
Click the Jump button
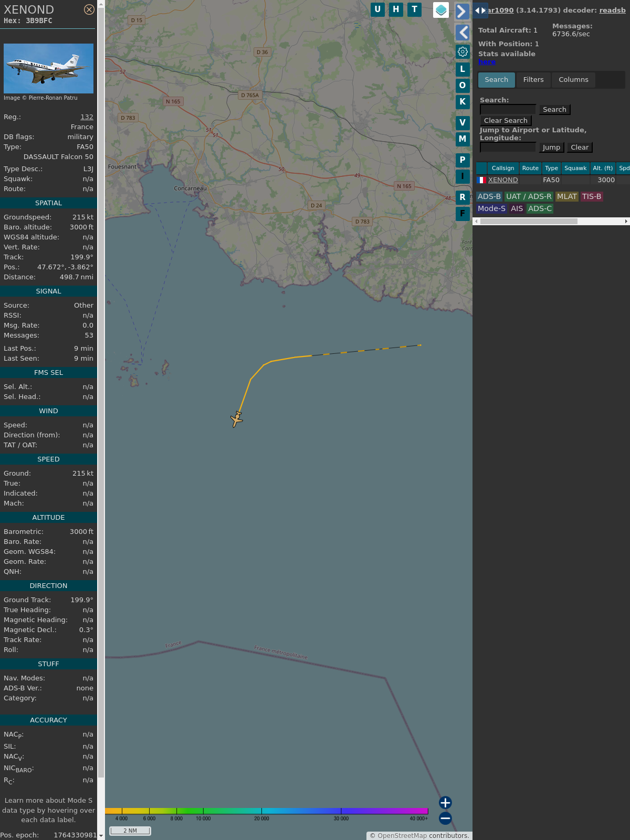tap(551, 147)
